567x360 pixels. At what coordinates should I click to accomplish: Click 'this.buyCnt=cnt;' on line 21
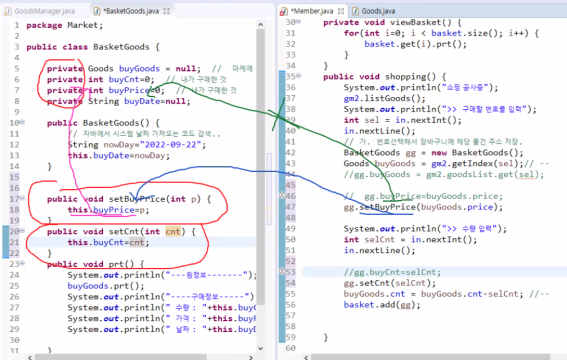[108, 242]
